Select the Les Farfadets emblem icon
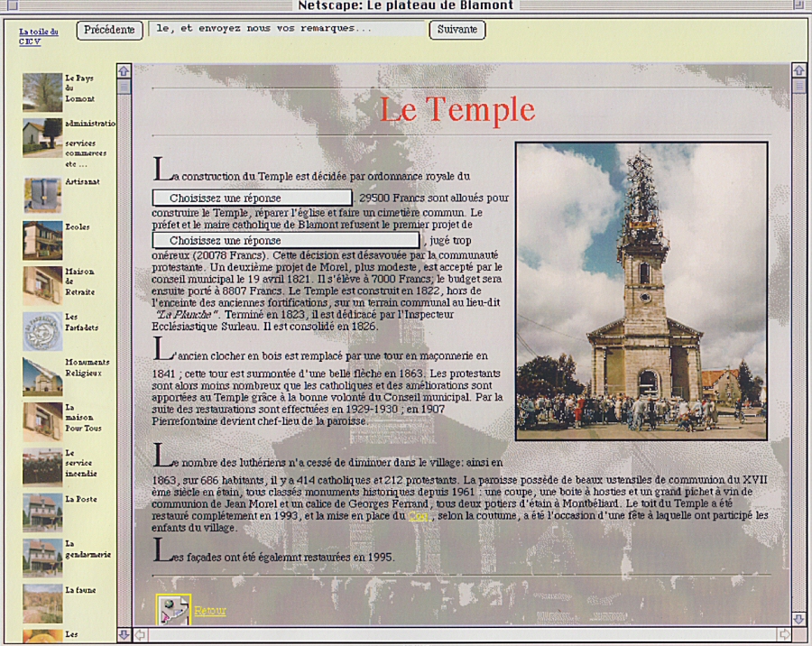The height and width of the screenshot is (646, 812). pyautogui.click(x=42, y=330)
